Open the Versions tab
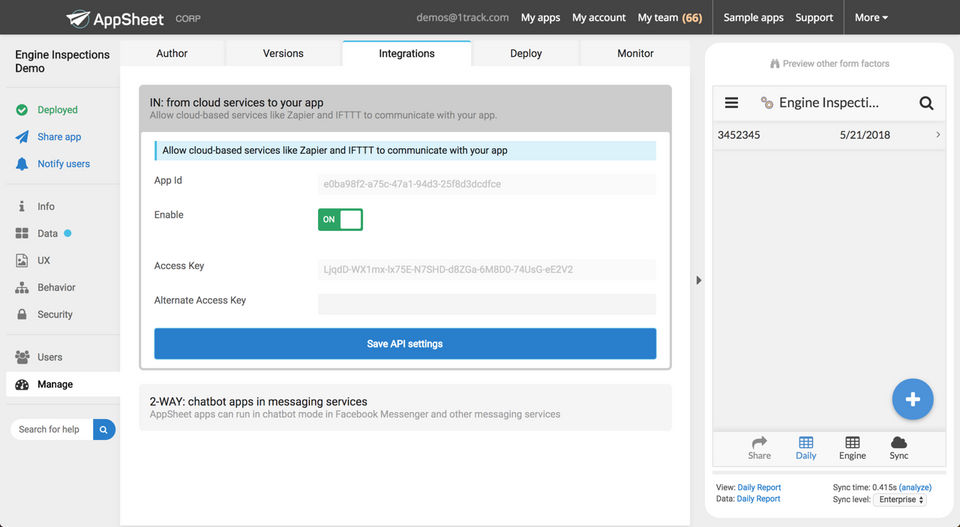This screenshot has height=527, width=960. 283,53
